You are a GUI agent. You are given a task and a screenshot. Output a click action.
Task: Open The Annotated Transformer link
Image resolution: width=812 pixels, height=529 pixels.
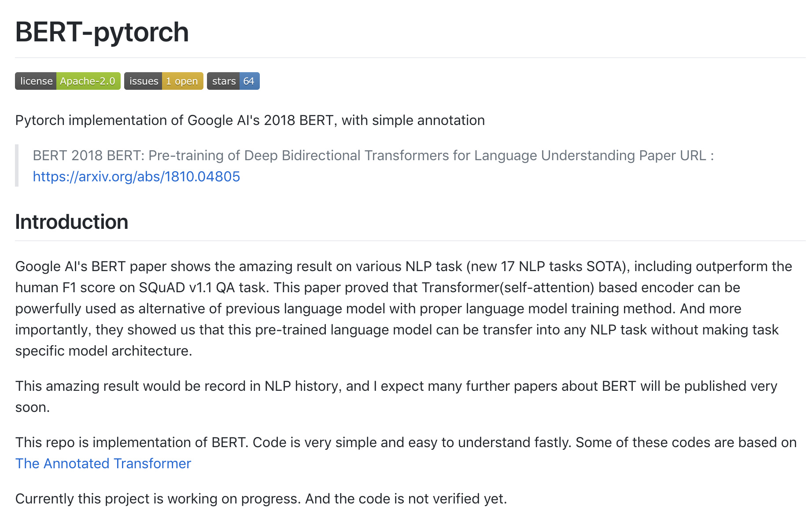(x=103, y=463)
